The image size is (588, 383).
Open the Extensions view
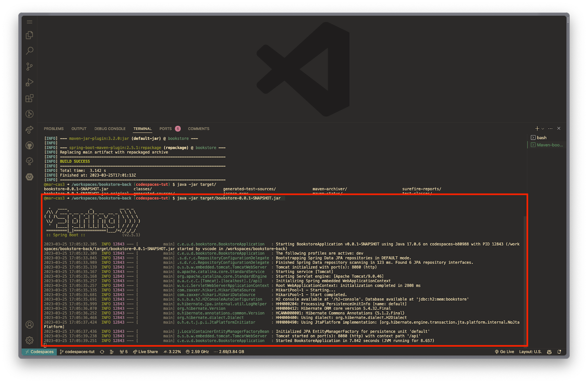point(29,98)
